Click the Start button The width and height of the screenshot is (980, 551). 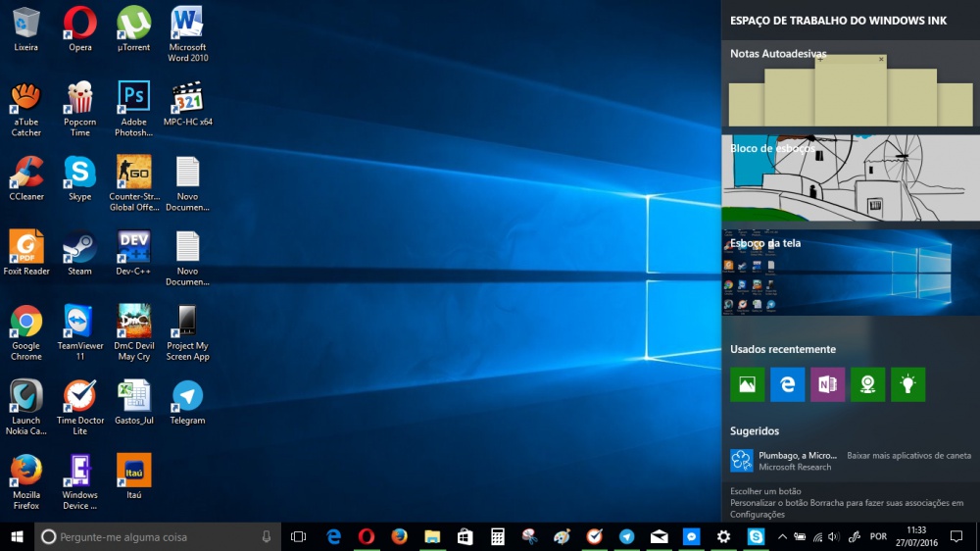17,536
